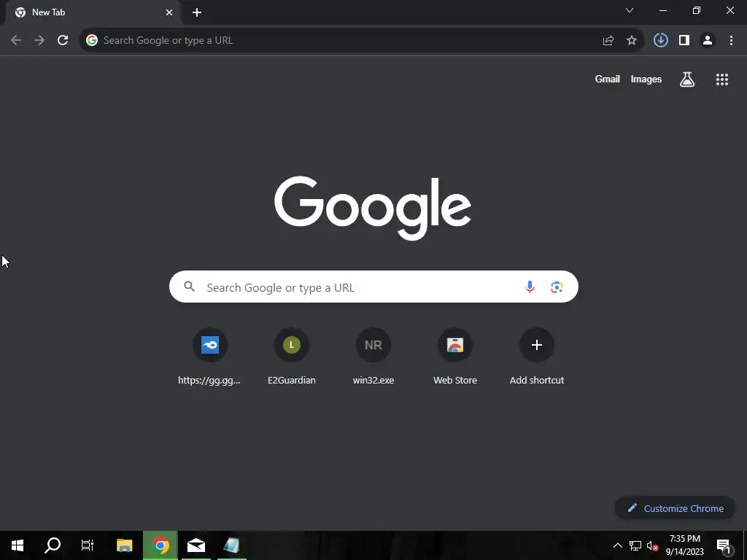Open the https://gg.gg... shortcut

coord(209,356)
